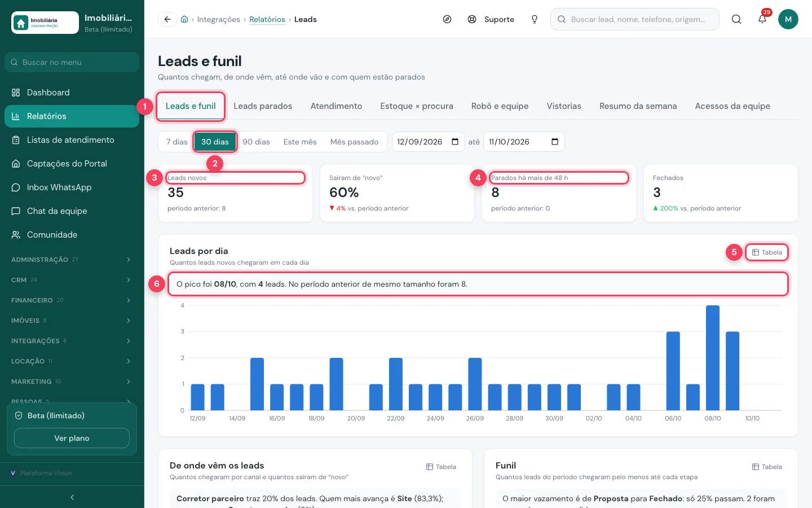Open the user avatar labeled M
The height and width of the screenshot is (508, 812).
point(788,19)
